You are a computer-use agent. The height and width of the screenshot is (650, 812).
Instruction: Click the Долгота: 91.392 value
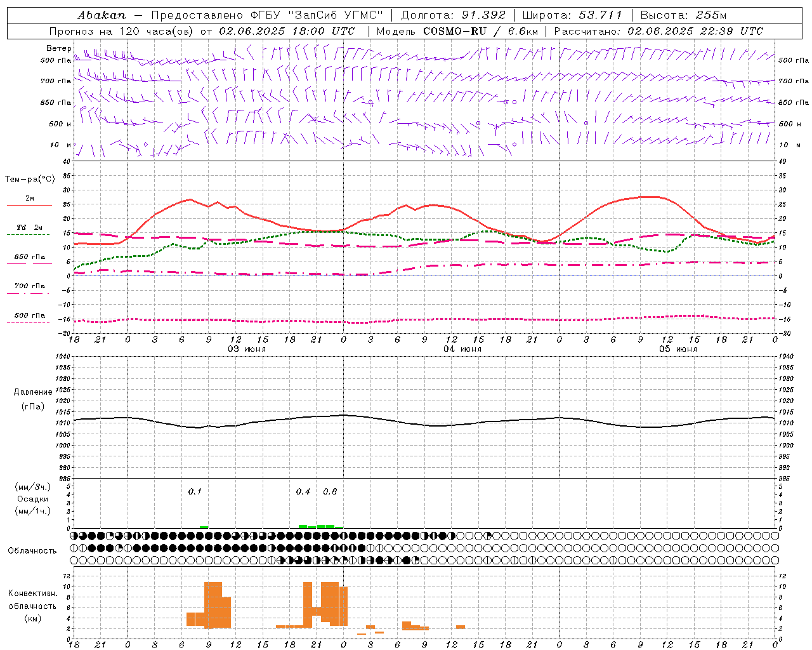(x=453, y=15)
